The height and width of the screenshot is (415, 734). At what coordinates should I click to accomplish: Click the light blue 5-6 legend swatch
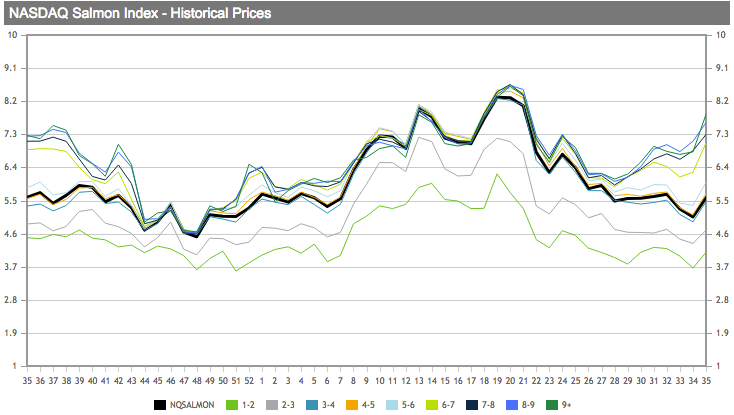click(392, 405)
